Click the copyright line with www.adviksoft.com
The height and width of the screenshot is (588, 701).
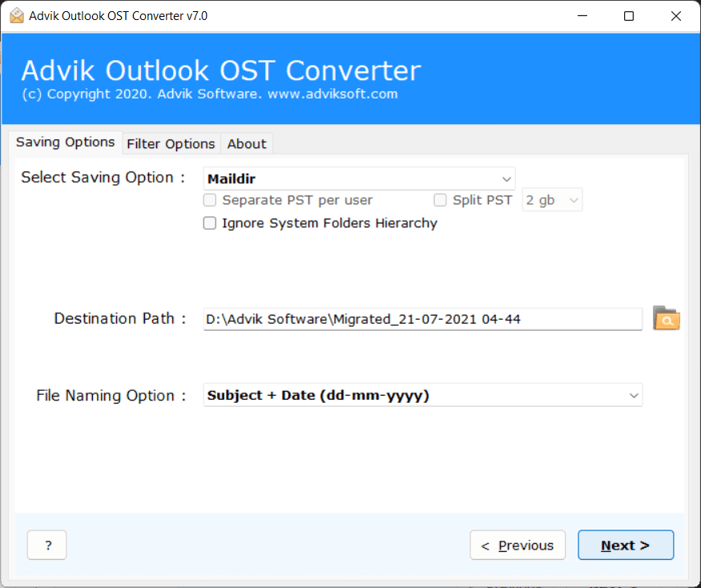[x=210, y=94]
